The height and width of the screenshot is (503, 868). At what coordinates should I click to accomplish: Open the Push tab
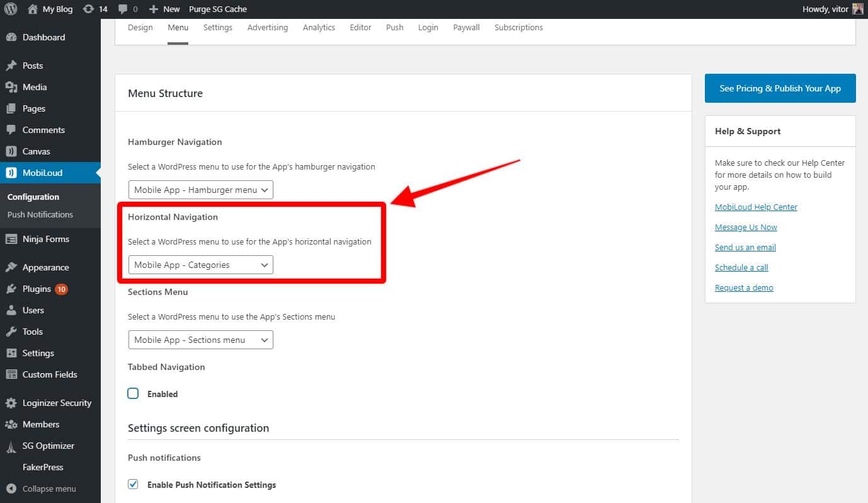[x=395, y=28]
